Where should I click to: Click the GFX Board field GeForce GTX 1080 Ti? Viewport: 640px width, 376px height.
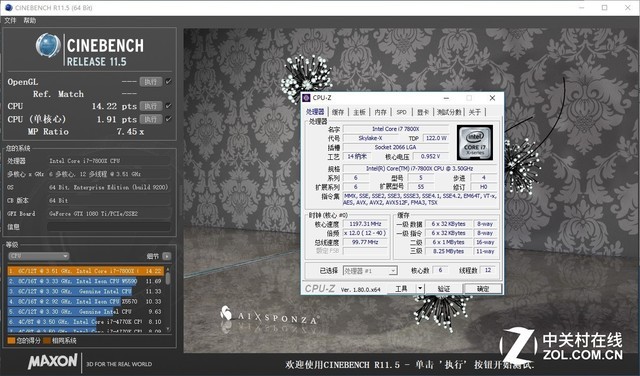109,214
